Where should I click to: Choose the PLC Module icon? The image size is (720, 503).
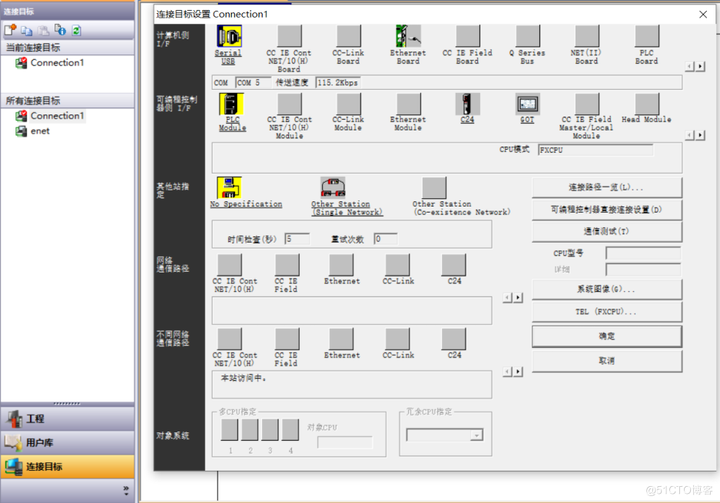pos(231,104)
